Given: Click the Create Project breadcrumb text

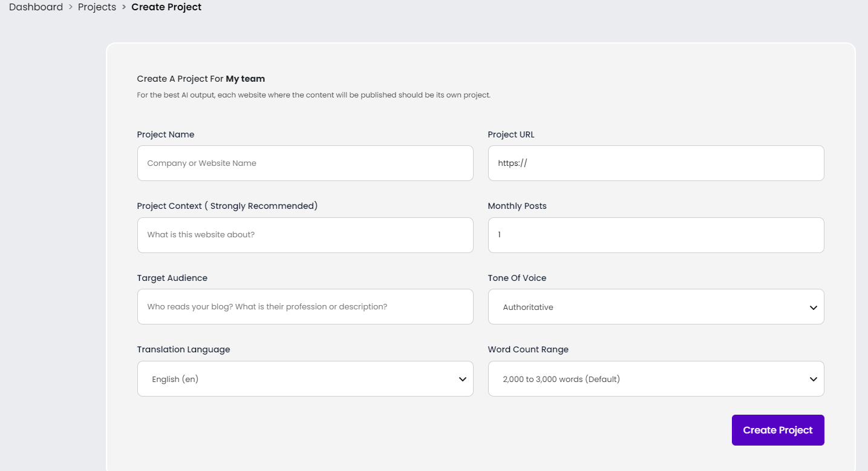Looking at the screenshot, I should tap(166, 7).
